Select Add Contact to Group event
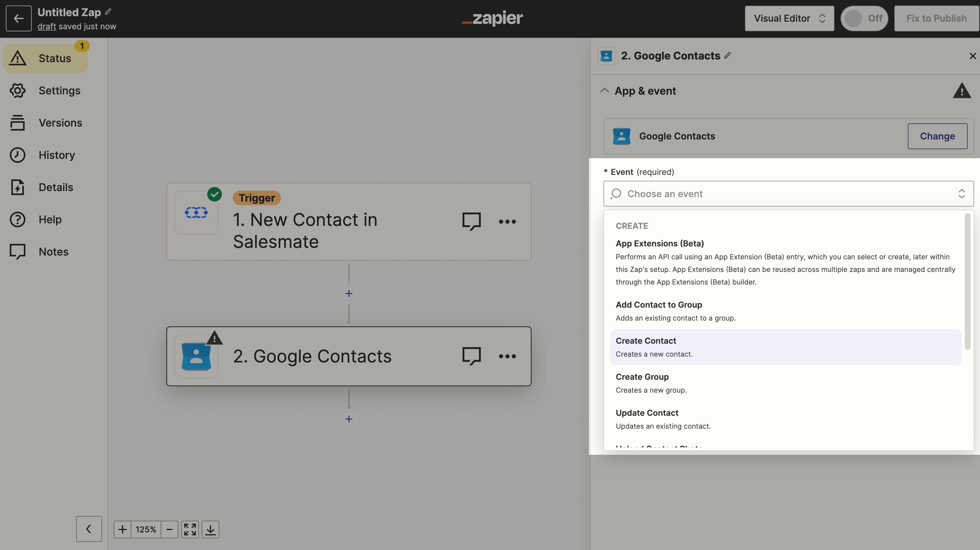 (786, 311)
